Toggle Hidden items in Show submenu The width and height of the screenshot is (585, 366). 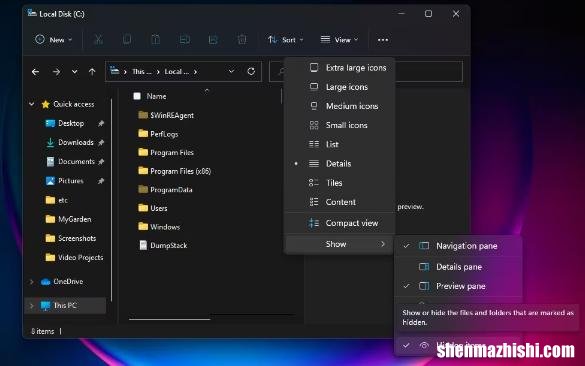(x=459, y=345)
